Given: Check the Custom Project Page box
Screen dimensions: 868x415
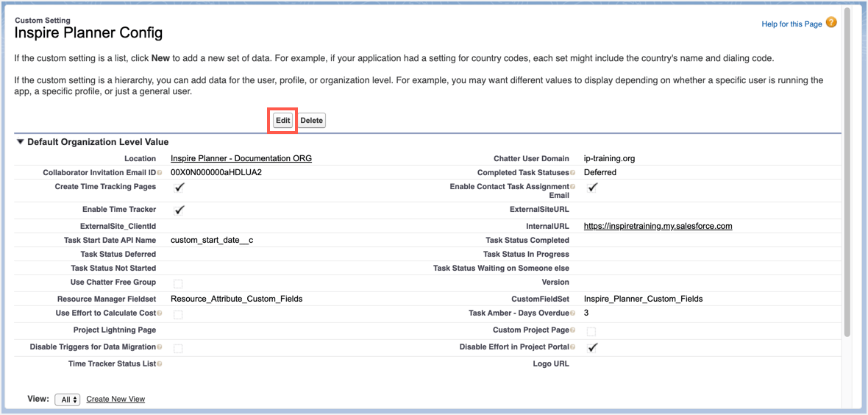Looking at the screenshot, I should point(591,331).
